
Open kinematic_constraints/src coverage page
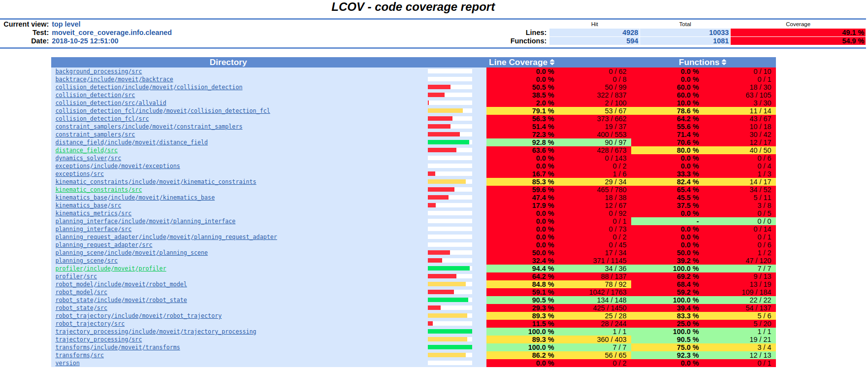coord(98,190)
